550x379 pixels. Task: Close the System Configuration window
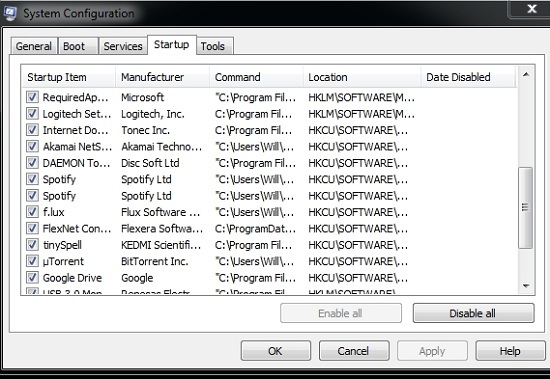point(531,8)
